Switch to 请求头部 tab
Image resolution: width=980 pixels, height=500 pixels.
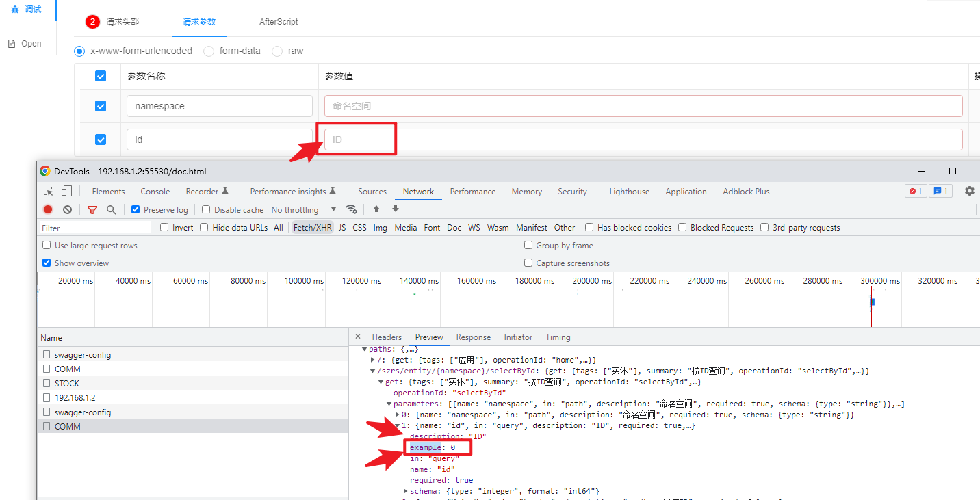tap(122, 22)
